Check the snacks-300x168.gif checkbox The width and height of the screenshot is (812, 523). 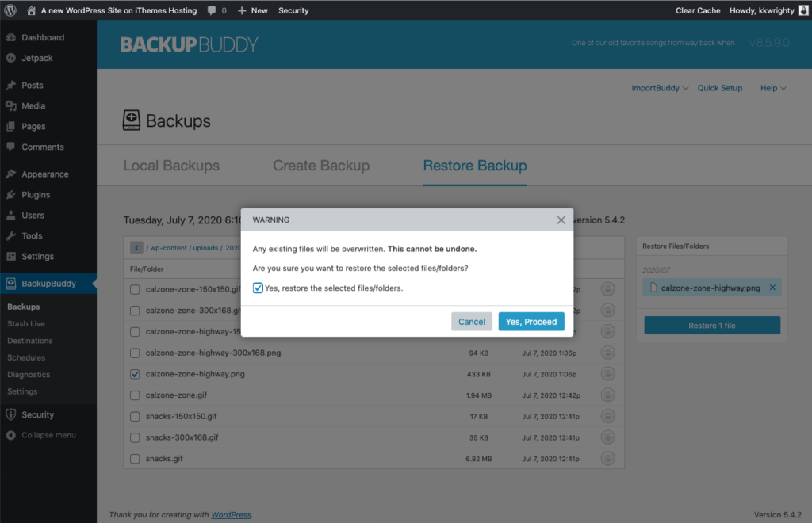pos(135,437)
